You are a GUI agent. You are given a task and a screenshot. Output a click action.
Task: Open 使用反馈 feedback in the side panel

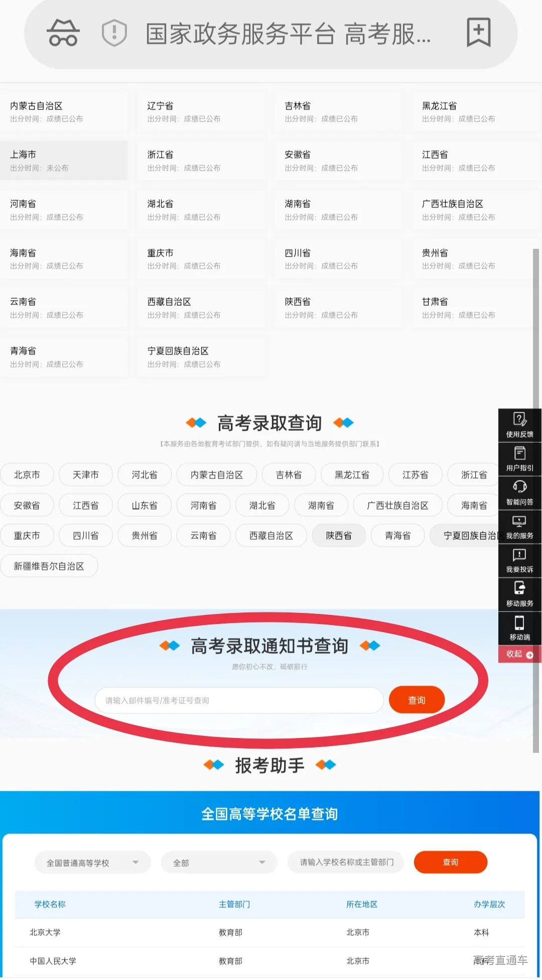pyautogui.click(x=519, y=425)
